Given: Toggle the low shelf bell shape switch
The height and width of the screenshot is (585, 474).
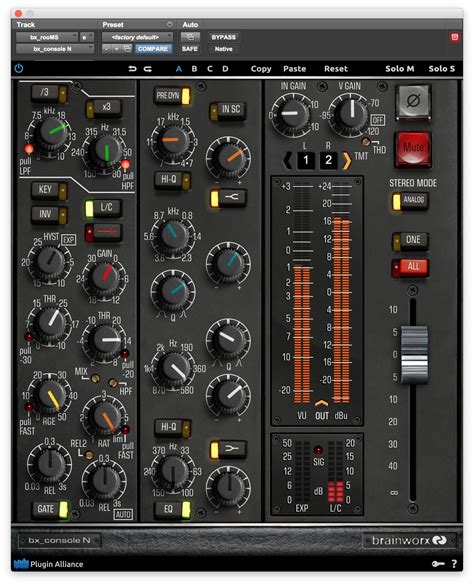Looking at the screenshot, I should (229, 450).
